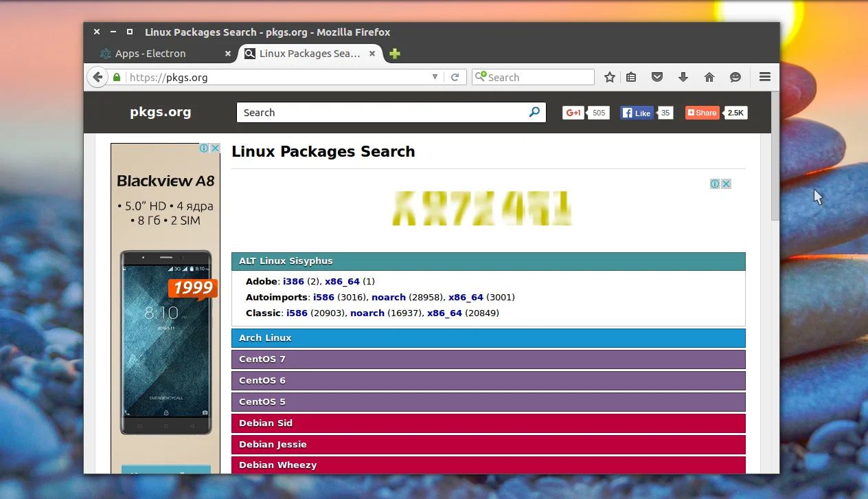This screenshot has height=499, width=868.
Task: Open the URL history dropdown arrow
Action: pos(435,77)
